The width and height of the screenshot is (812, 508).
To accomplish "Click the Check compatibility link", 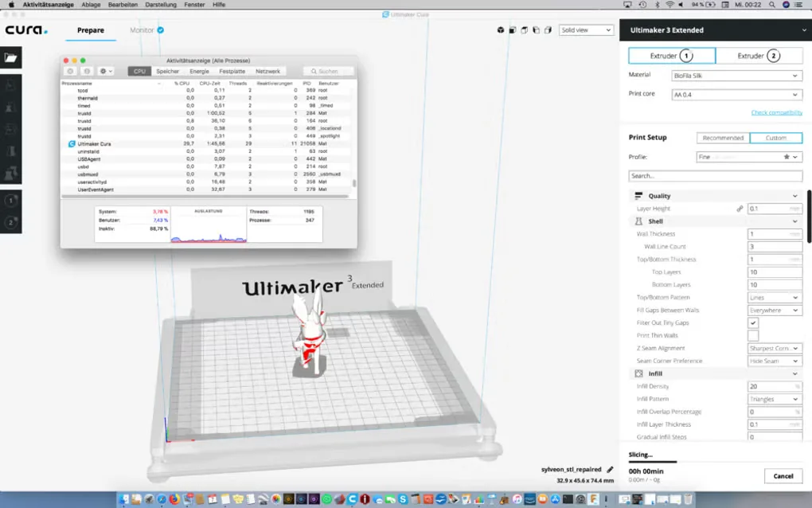I will click(777, 112).
